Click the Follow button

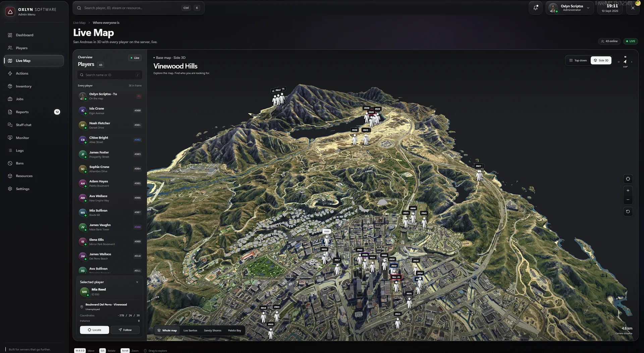tap(125, 330)
